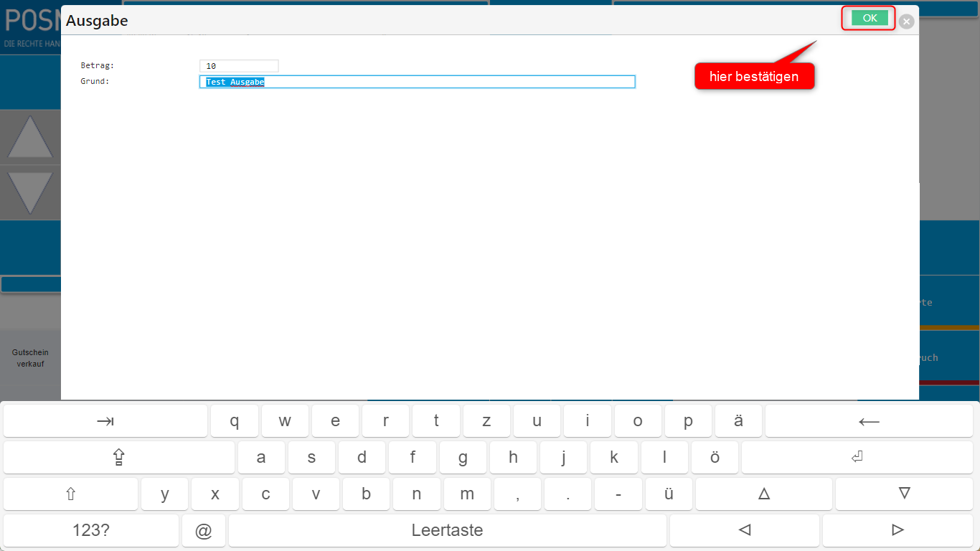Click the Betrag amount field
The width and height of the screenshot is (980, 551).
(x=239, y=66)
